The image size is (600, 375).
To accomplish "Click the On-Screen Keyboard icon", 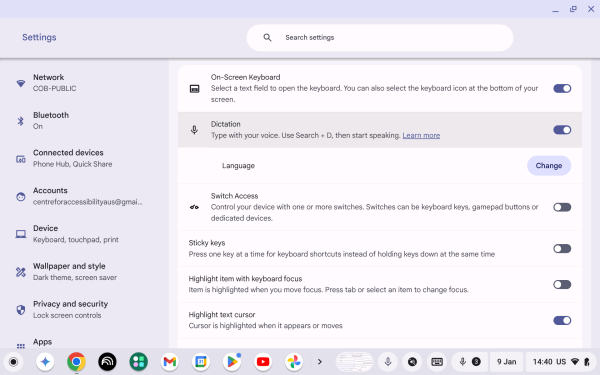I will [x=194, y=89].
